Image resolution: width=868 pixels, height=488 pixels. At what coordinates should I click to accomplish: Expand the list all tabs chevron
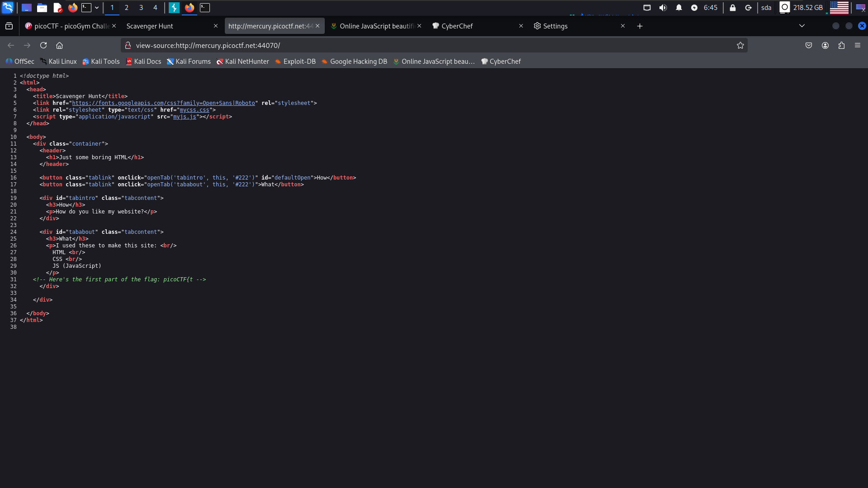click(x=802, y=26)
